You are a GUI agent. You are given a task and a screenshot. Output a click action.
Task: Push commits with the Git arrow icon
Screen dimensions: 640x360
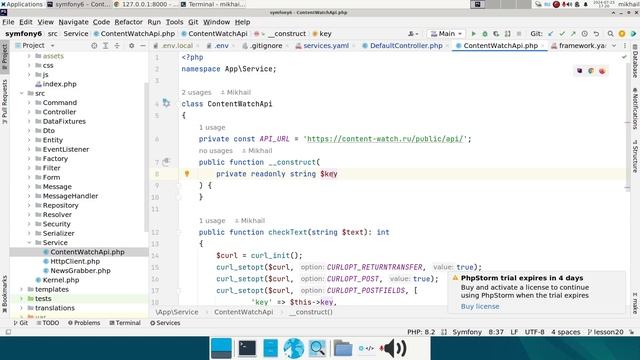[x=573, y=34]
